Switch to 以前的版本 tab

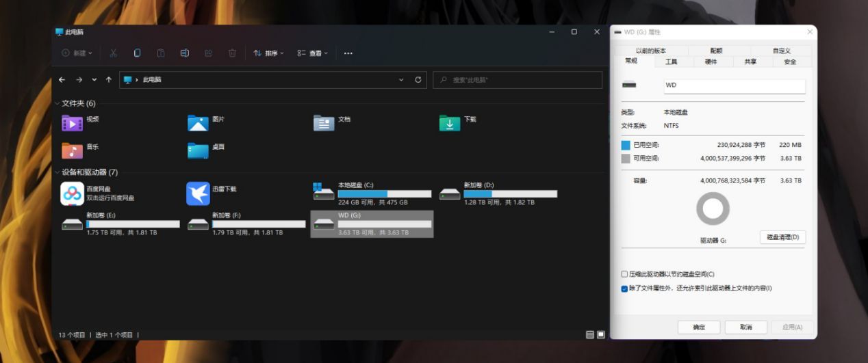[x=650, y=51]
